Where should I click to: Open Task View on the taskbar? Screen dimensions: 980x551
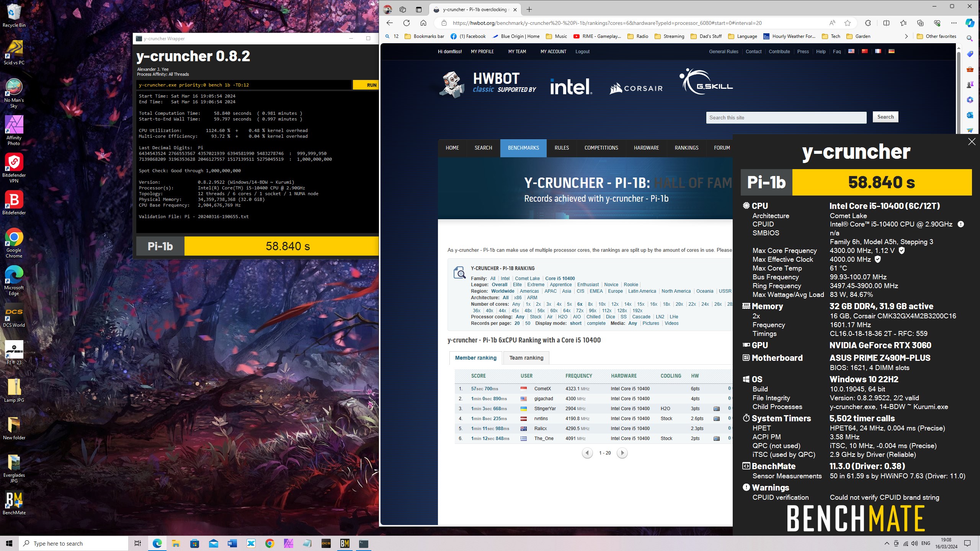pos(138,543)
